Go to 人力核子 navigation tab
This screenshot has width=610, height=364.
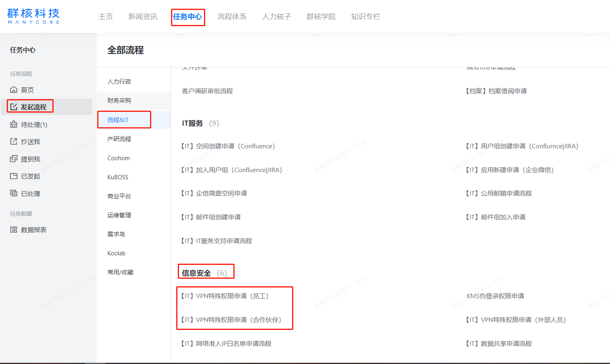point(277,17)
